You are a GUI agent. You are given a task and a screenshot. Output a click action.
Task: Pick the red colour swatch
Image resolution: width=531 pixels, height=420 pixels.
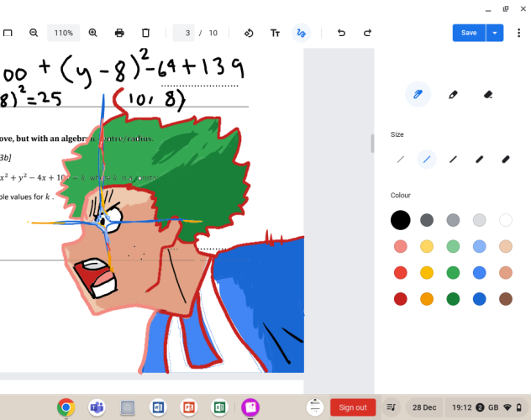pos(401,272)
